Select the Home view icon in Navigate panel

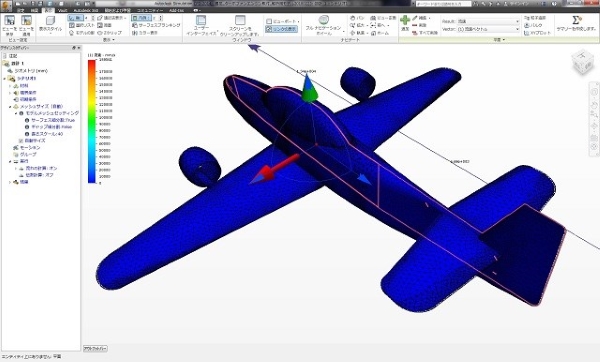point(373,33)
